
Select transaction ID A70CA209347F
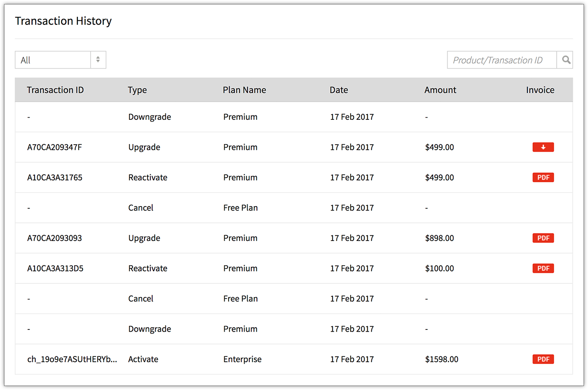[x=54, y=147]
